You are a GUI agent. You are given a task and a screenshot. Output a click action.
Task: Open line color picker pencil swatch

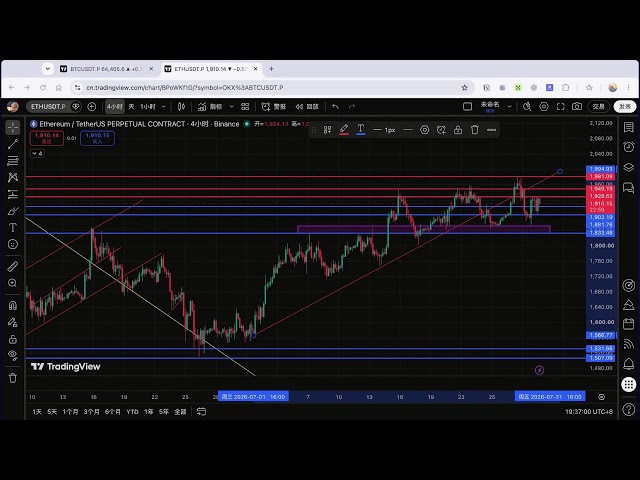click(x=344, y=130)
